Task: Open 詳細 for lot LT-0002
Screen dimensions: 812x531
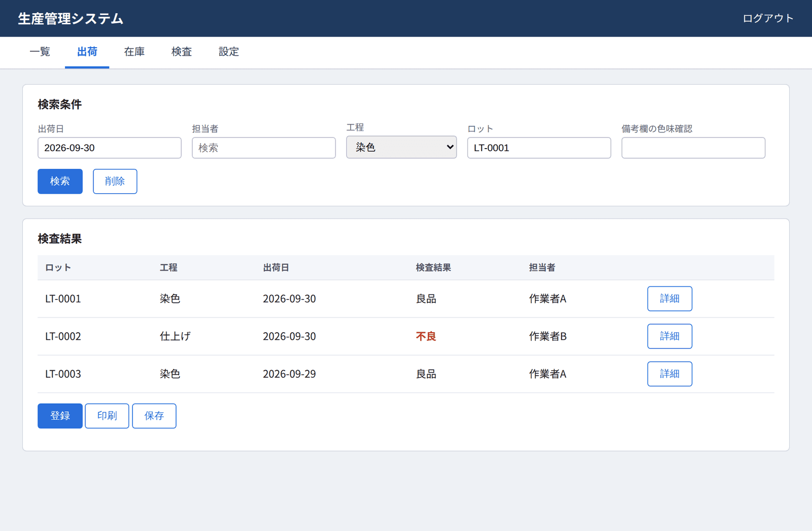Action: pos(670,336)
